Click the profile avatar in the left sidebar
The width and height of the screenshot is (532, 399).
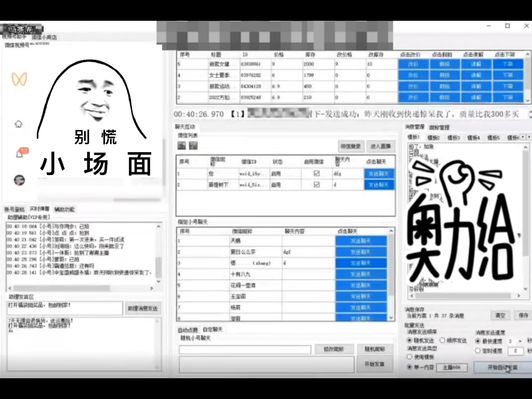click(19, 180)
